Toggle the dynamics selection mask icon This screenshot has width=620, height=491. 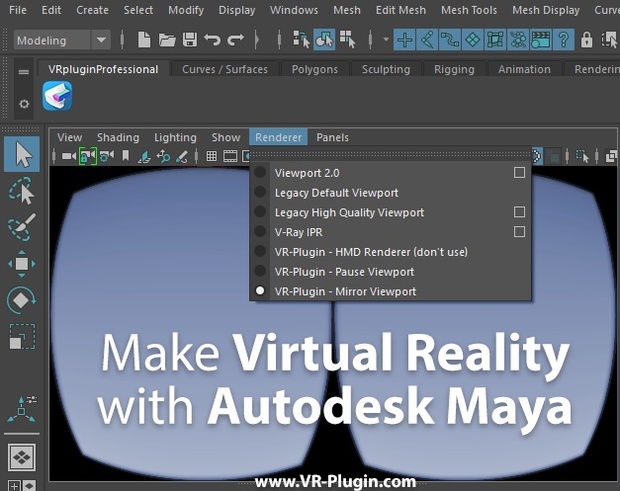point(518,40)
